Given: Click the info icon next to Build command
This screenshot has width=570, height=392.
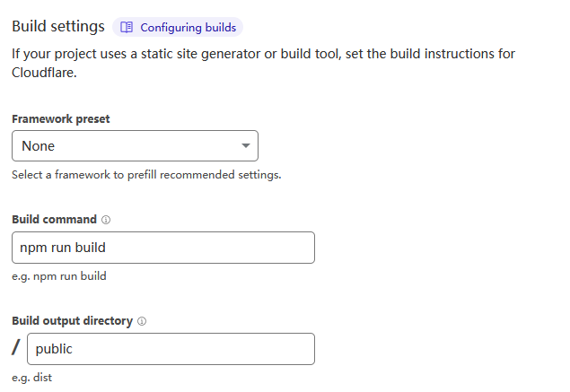Looking at the screenshot, I should (x=106, y=220).
